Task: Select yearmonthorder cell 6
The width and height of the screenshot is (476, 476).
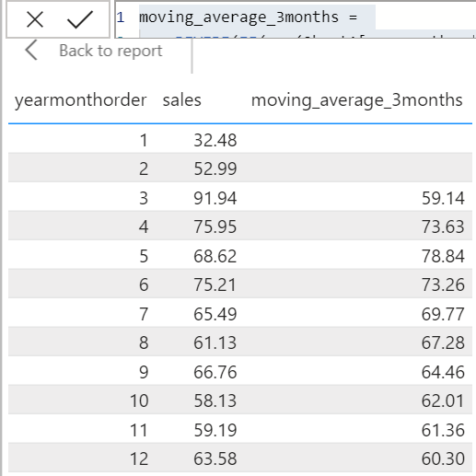Action: (144, 284)
